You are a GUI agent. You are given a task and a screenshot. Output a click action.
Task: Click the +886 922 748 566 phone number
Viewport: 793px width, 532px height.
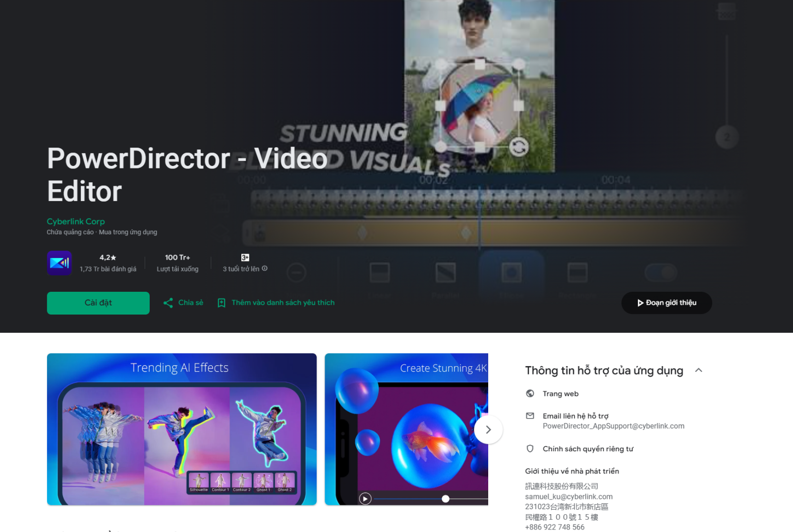click(555, 527)
